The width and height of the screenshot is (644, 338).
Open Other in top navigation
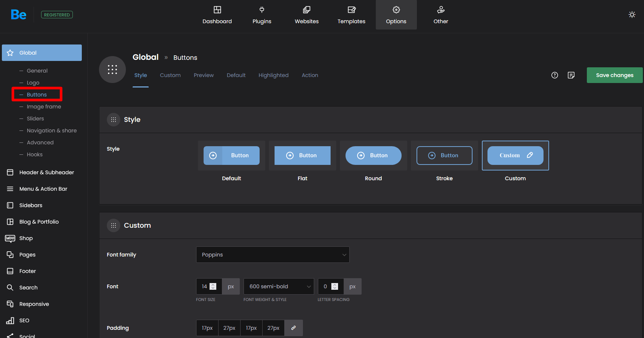tap(441, 15)
